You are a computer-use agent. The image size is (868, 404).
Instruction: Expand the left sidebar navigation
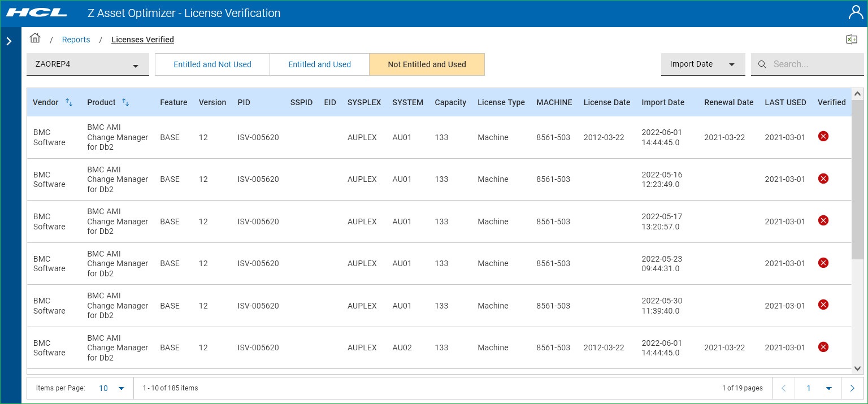point(9,41)
